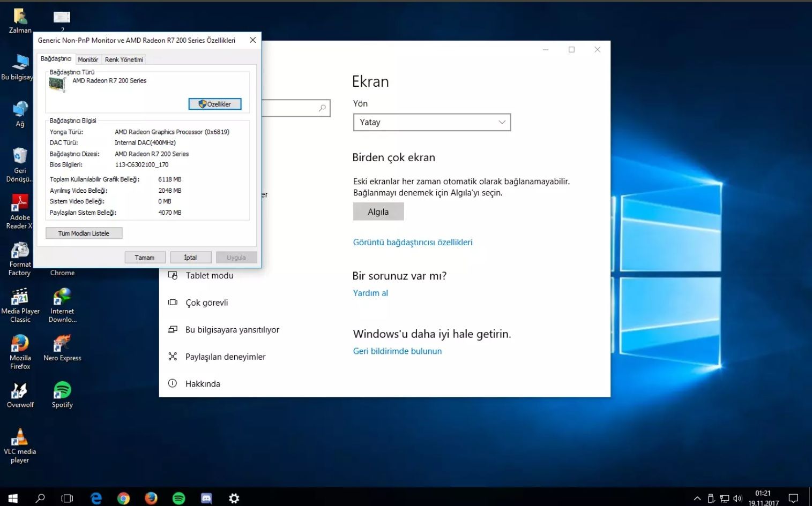This screenshot has width=812, height=506.
Task: Click the "113-C6302100_170" BIOS value
Action: [x=141, y=165]
